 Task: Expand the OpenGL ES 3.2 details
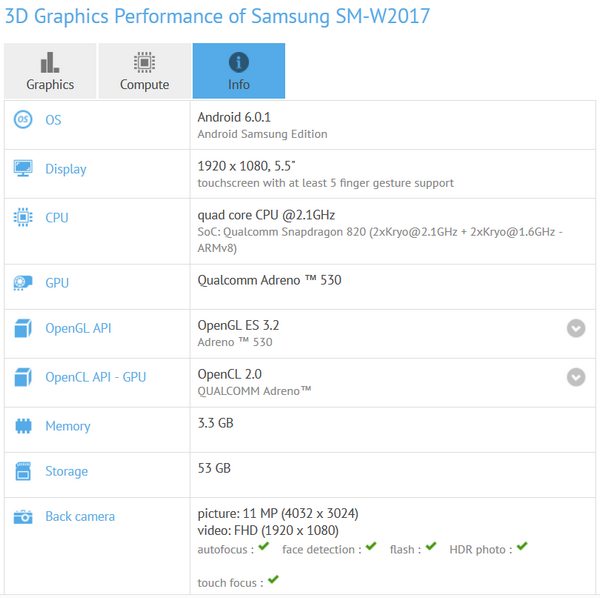point(576,329)
